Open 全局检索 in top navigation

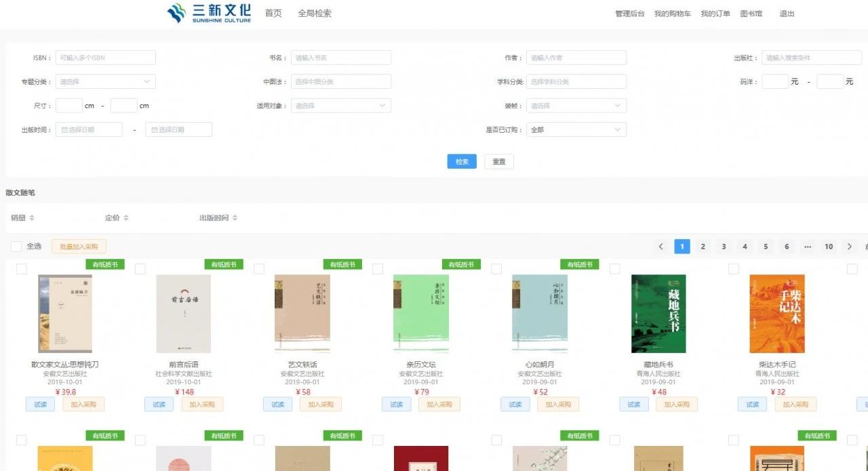point(315,13)
